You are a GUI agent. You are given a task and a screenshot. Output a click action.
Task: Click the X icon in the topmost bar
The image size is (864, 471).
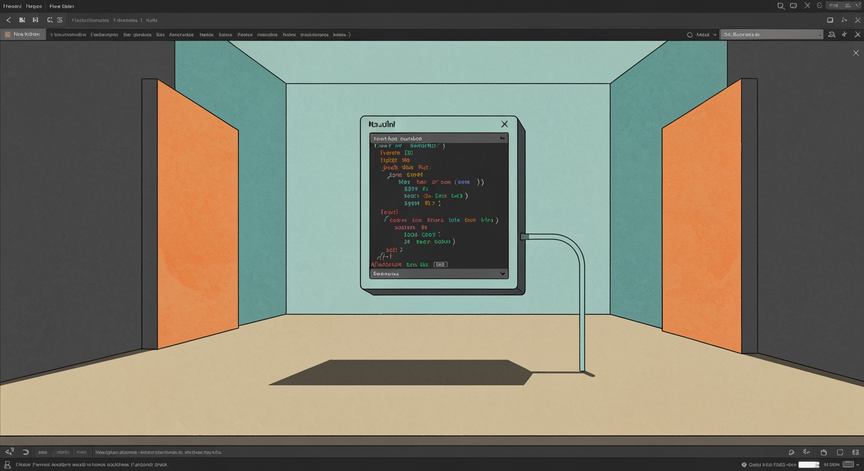pyautogui.click(x=807, y=6)
